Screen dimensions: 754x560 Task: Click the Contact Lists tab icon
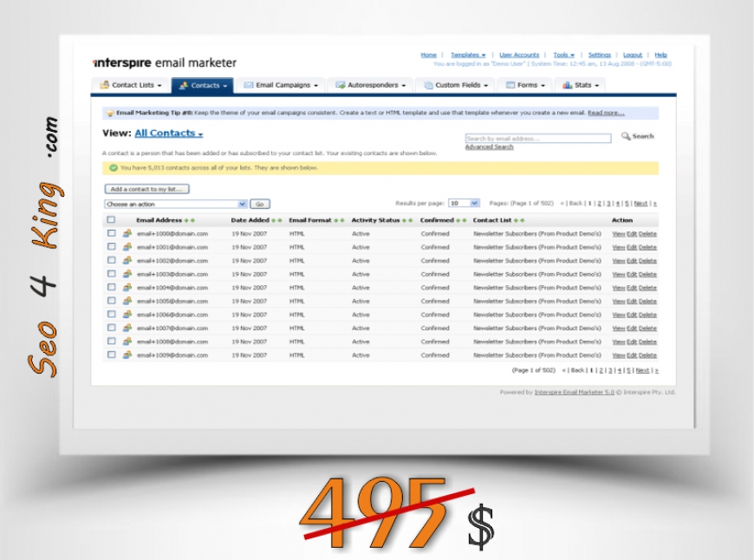click(104, 85)
